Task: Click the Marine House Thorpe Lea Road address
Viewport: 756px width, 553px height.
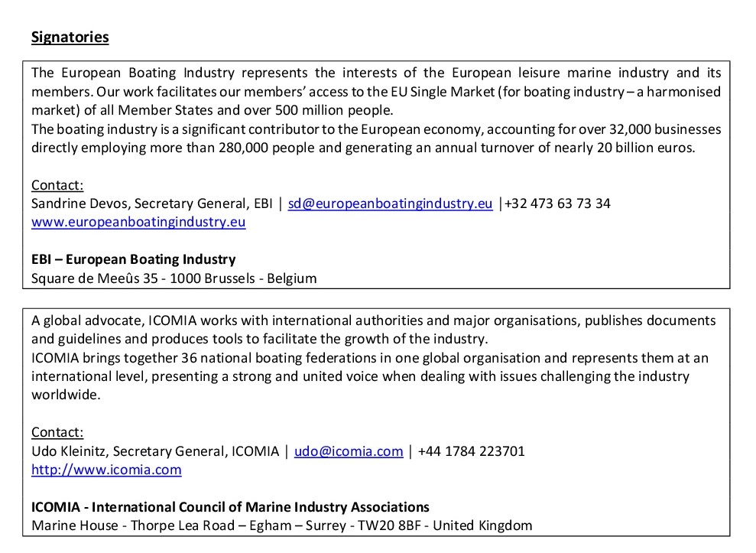Action: click(x=281, y=525)
